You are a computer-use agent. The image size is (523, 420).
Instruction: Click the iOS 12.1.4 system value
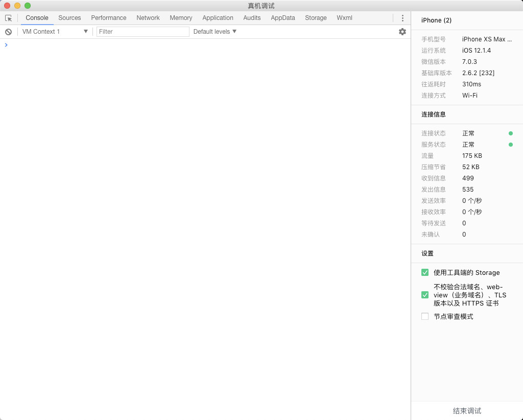pos(477,51)
